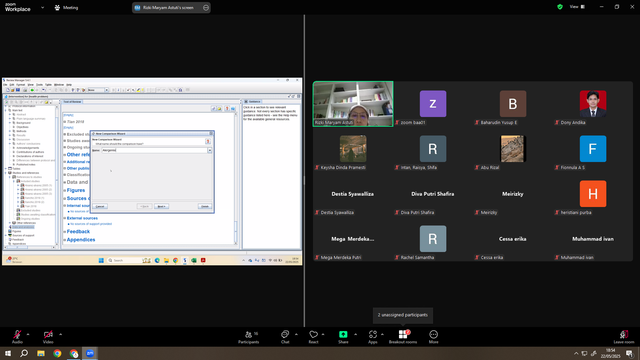Open the Windows notification center icon
640x360 pixels.
(629, 353)
